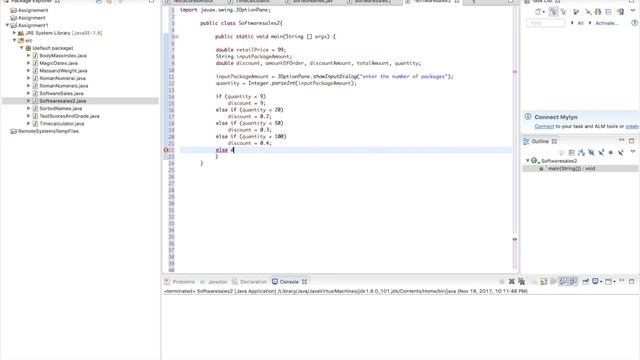640x360 pixels.
Task: Open the Task List help question-mark icon
Action: pyautogui.click(x=634, y=23)
